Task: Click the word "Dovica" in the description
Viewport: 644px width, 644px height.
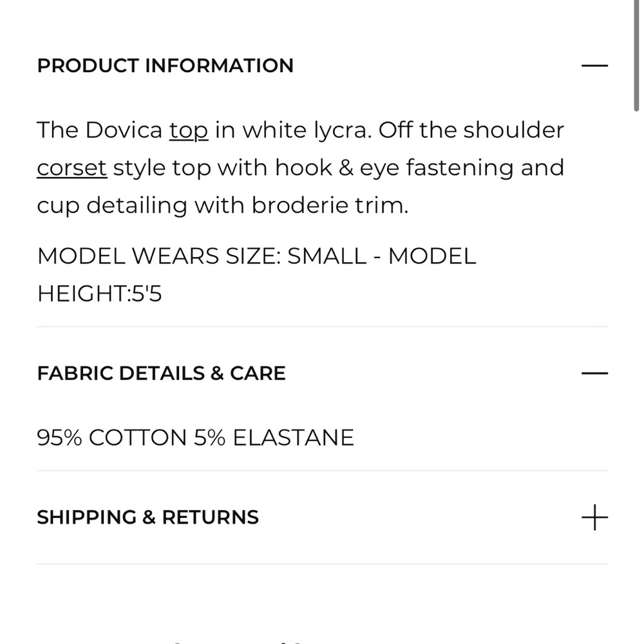Action: [x=124, y=131]
